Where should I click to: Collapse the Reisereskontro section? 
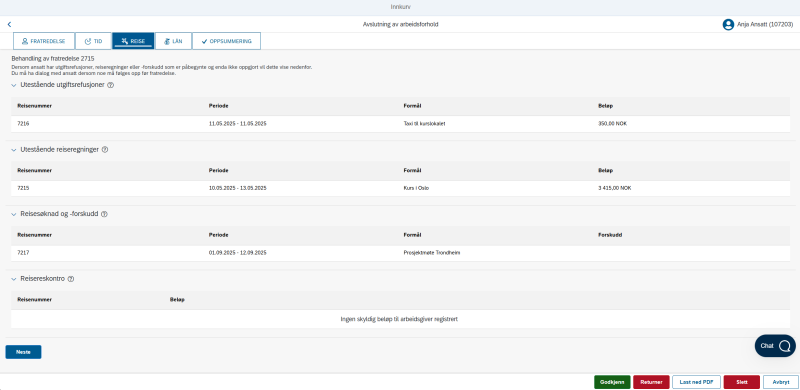pyautogui.click(x=14, y=279)
